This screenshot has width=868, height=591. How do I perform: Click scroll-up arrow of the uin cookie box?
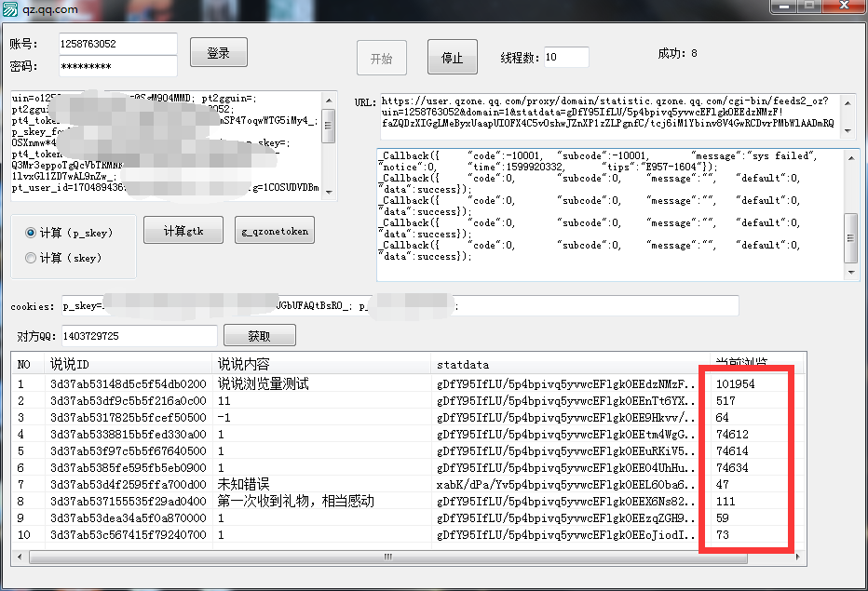pyautogui.click(x=329, y=101)
